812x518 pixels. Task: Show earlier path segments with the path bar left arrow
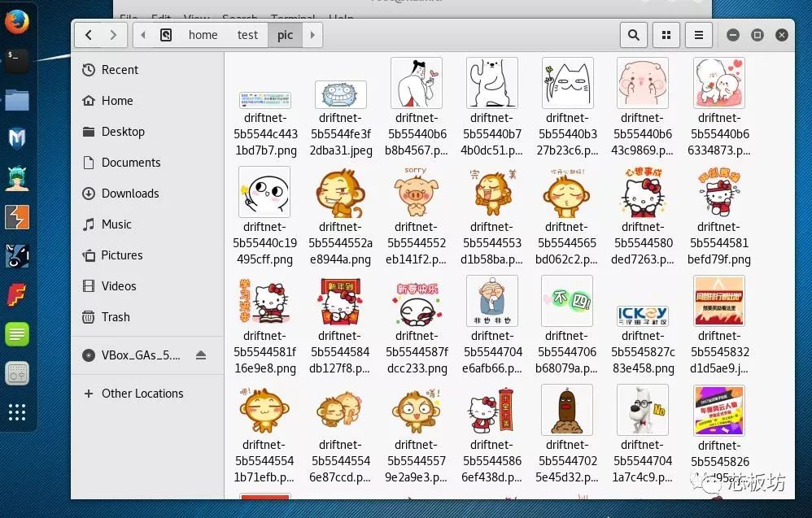click(143, 35)
